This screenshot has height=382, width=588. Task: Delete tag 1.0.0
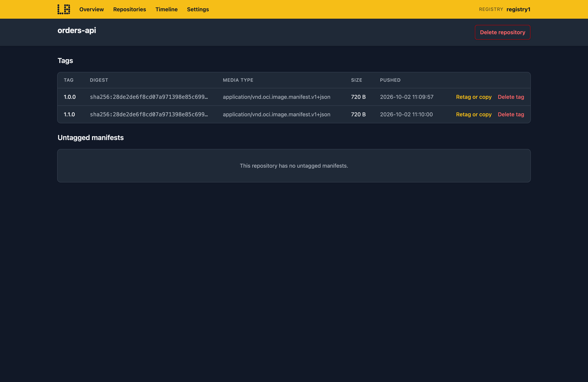[x=511, y=97]
